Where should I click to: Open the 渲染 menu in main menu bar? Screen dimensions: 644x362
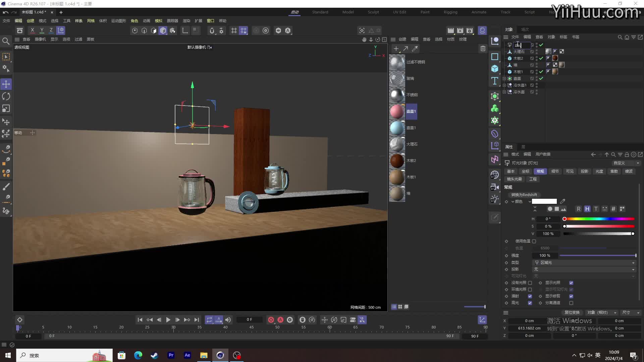[x=186, y=21]
